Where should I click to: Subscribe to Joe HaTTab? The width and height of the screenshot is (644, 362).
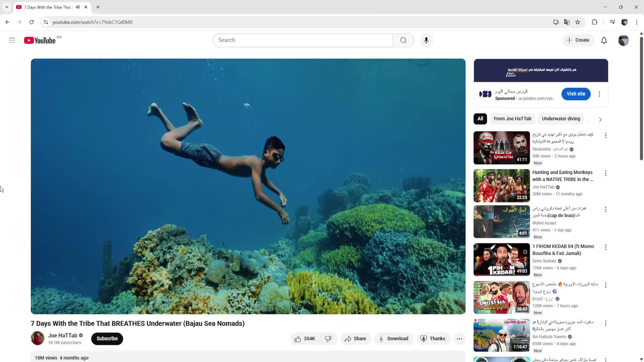(107, 339)
